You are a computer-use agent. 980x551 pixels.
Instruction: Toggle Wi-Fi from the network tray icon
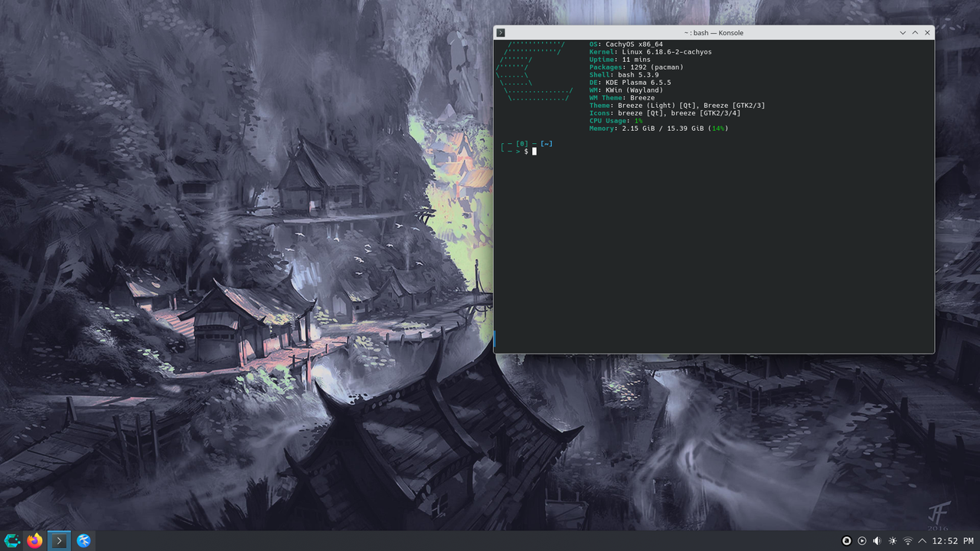[x=908, y=541]
